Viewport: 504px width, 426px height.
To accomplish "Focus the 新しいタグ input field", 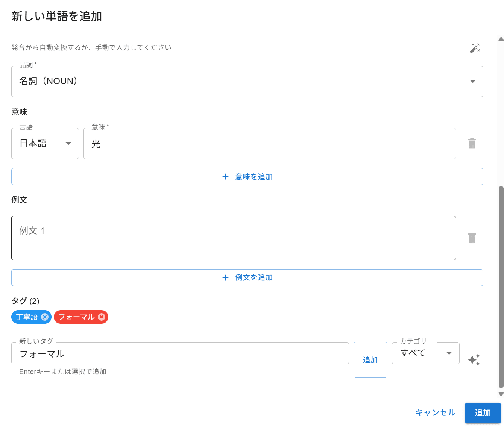I will click(180, 353).
